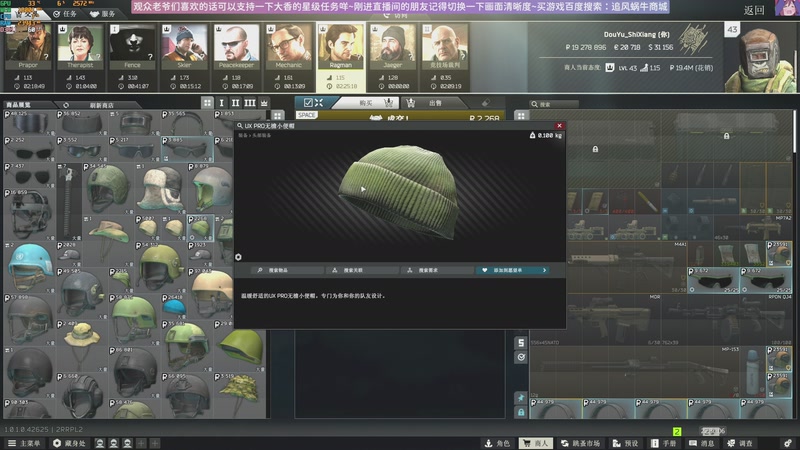This screenshot has height=450, width=800.
Task: Click the trader-list sort grid icon beside the SPACE label
Action: coord(278,116)
